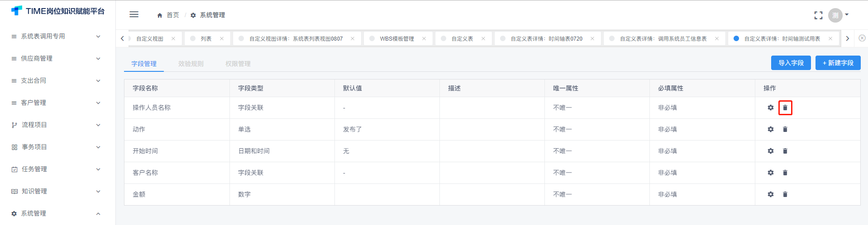868x225 pixels.
Task: Delete the 操作人员名称 field
Action: tap(785, 108)
